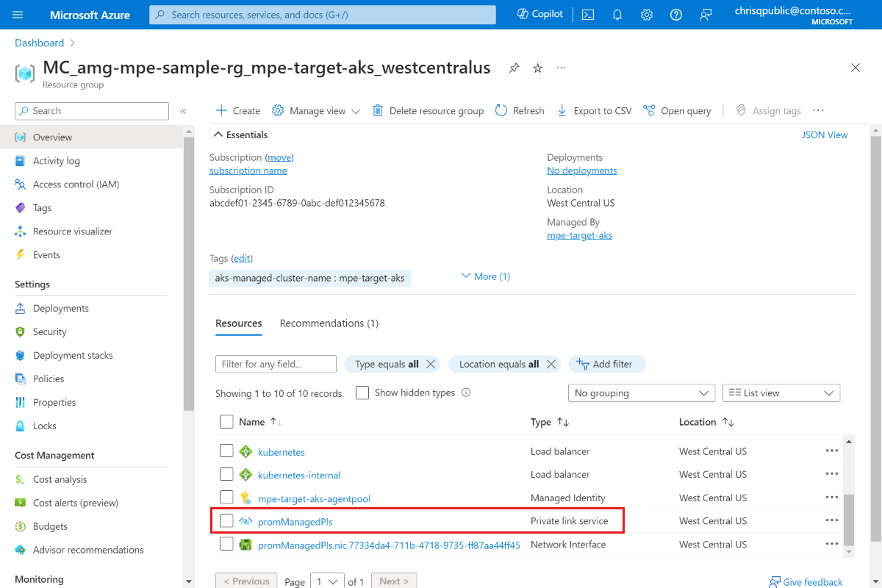Open the kubernetes-internal load balancer
882x588 pixels.
tap(299, 476)
